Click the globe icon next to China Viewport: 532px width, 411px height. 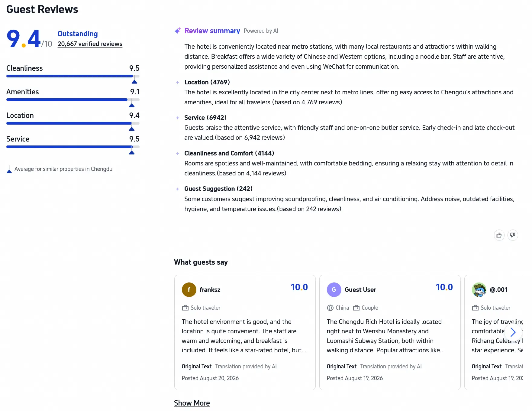click(x=330, y=308)
